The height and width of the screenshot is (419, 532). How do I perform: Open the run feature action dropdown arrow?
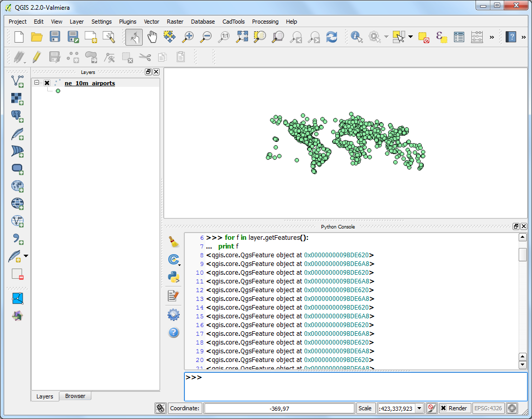[386, 36]
